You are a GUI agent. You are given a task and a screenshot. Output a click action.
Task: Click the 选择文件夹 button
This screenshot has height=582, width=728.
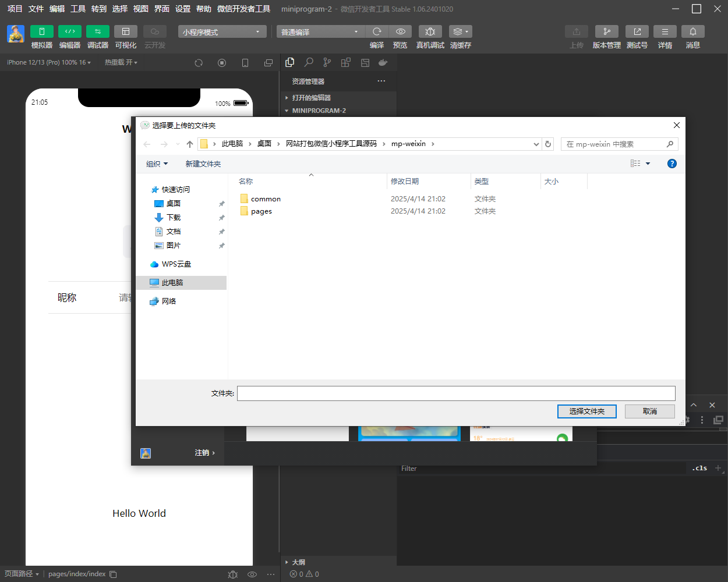[x=587, y=411]
